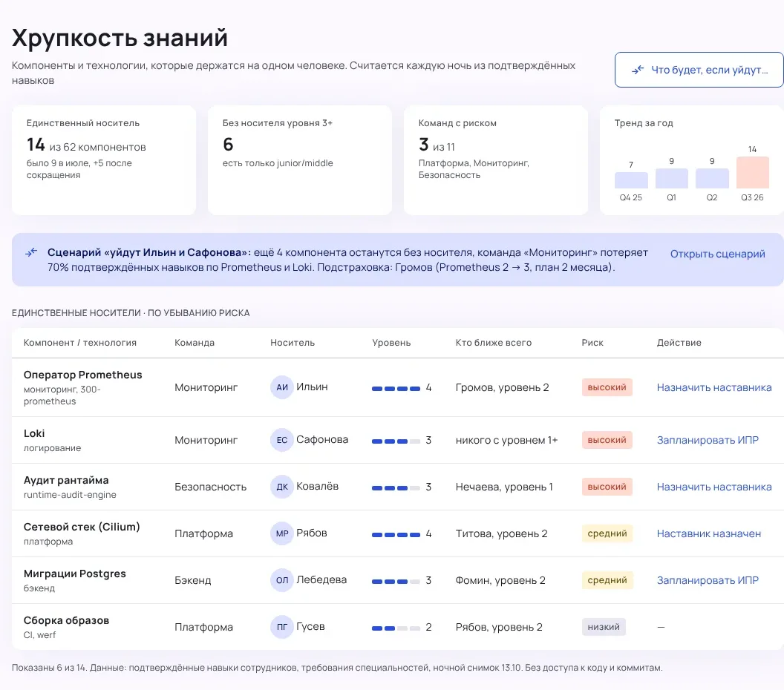Click «Громов, уровень 2» cell
784x690 pixels.
[503, 388]
